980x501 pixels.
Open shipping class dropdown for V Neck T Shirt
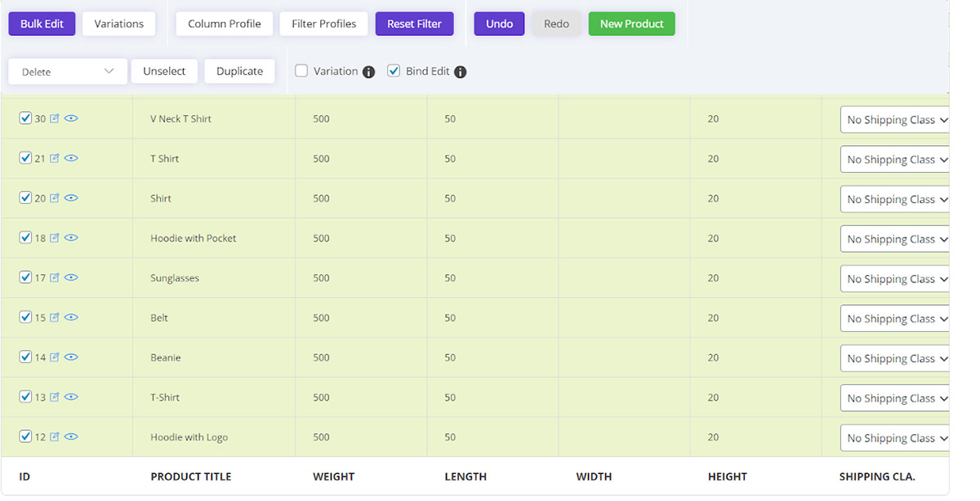click(x=894, y=119)
